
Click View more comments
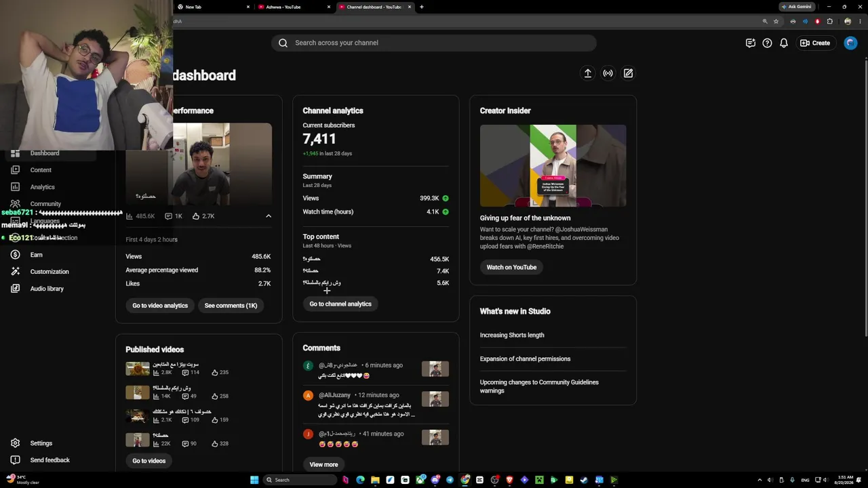(323, 464)
